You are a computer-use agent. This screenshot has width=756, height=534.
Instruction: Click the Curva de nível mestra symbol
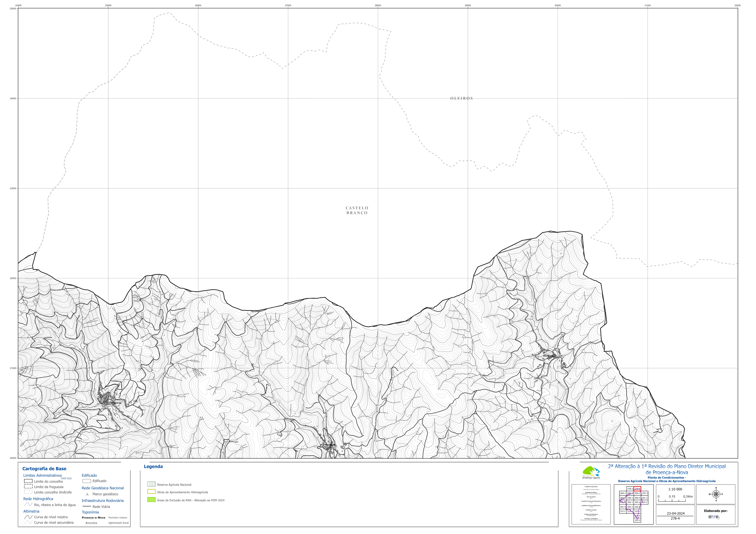pos(28,517)
